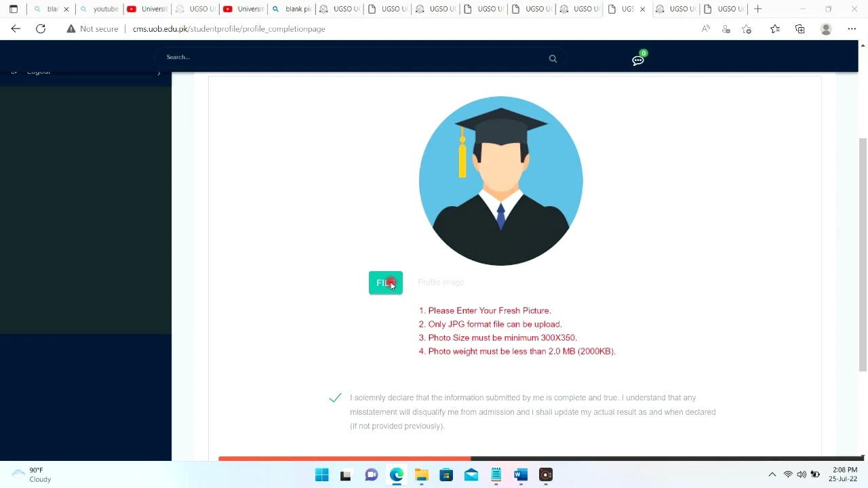The height and width of the screenshot is (488, 868).
Task: Expand the chevron beside Logout
Action: pos(159,73)
